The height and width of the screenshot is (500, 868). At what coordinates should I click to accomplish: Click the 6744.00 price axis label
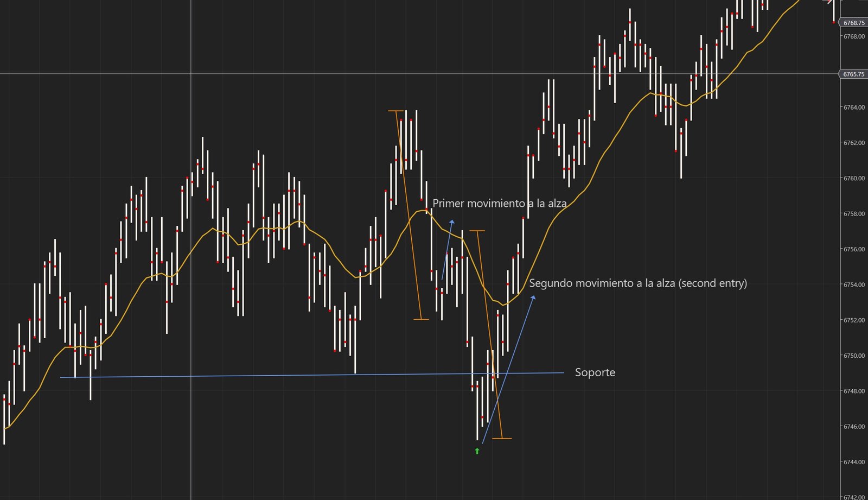point(854,462)
